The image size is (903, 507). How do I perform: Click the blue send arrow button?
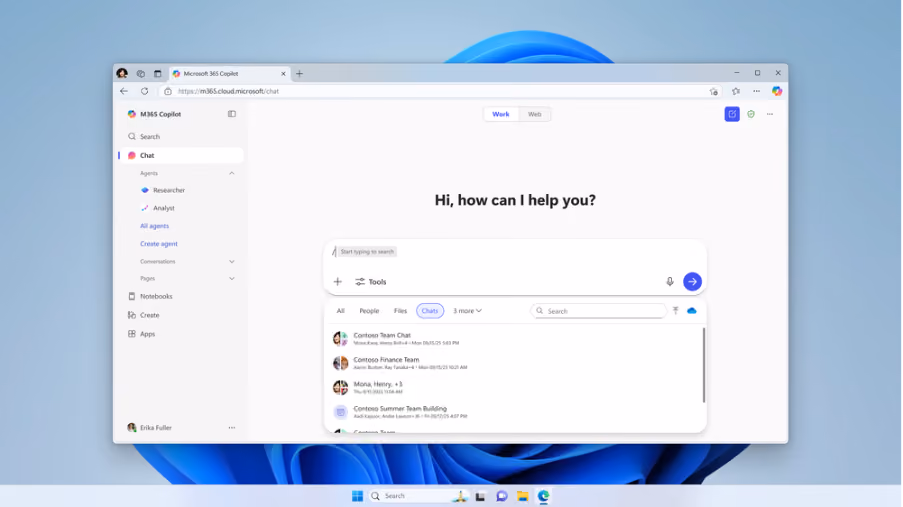coord(692,282)
